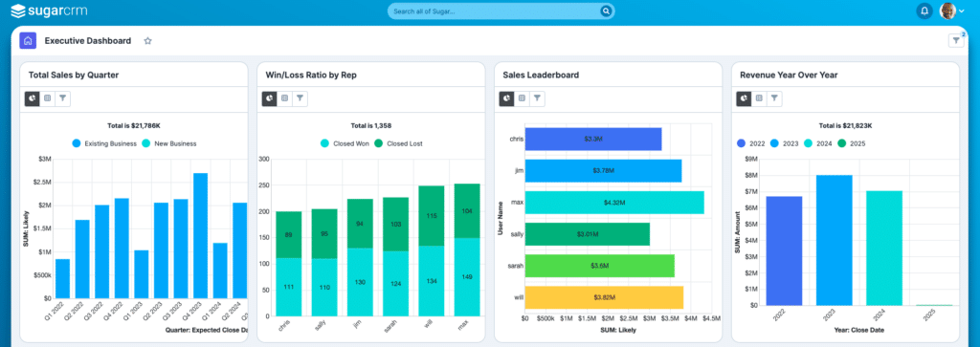The image size is (980, 347).
Task: Click max's $4.32M leaderboard bar
Action: 614,203
